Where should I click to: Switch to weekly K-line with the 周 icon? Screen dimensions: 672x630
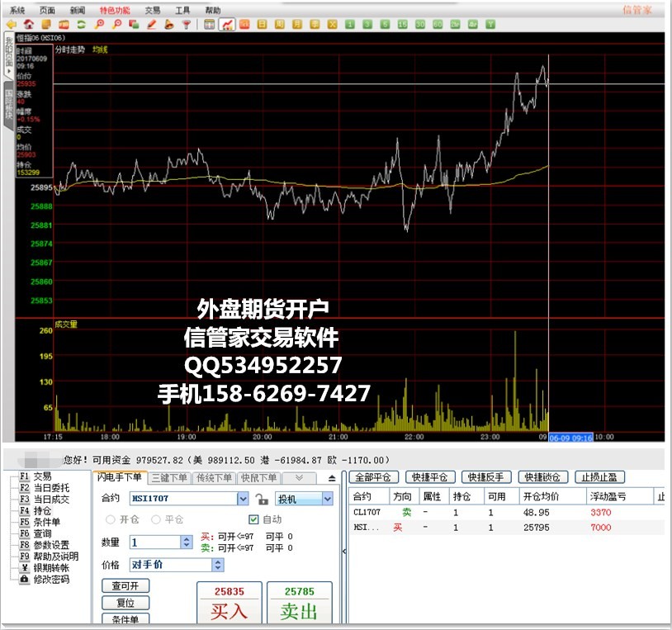pos(280,25)
